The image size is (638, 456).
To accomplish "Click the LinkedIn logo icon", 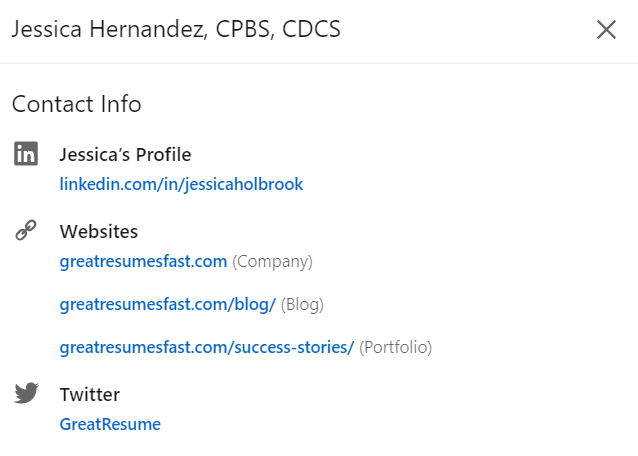I will (x=26, y=154).
